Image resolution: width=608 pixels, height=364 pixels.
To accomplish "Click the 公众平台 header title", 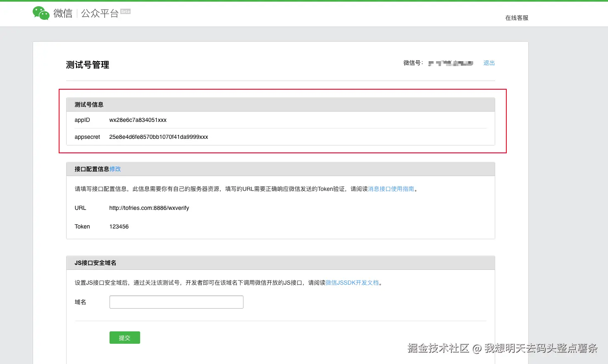I will point(100,13).
